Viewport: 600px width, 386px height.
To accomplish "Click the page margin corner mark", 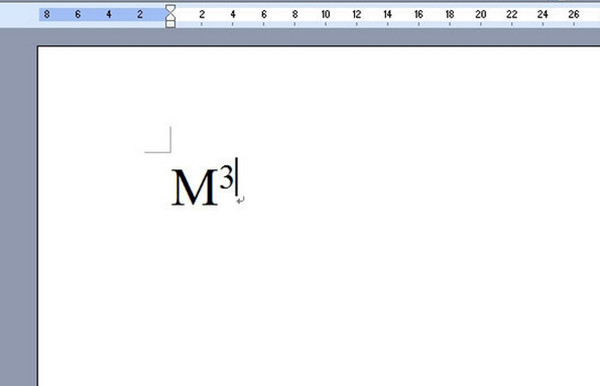I will pyautogui.click(x=158, y=140).
